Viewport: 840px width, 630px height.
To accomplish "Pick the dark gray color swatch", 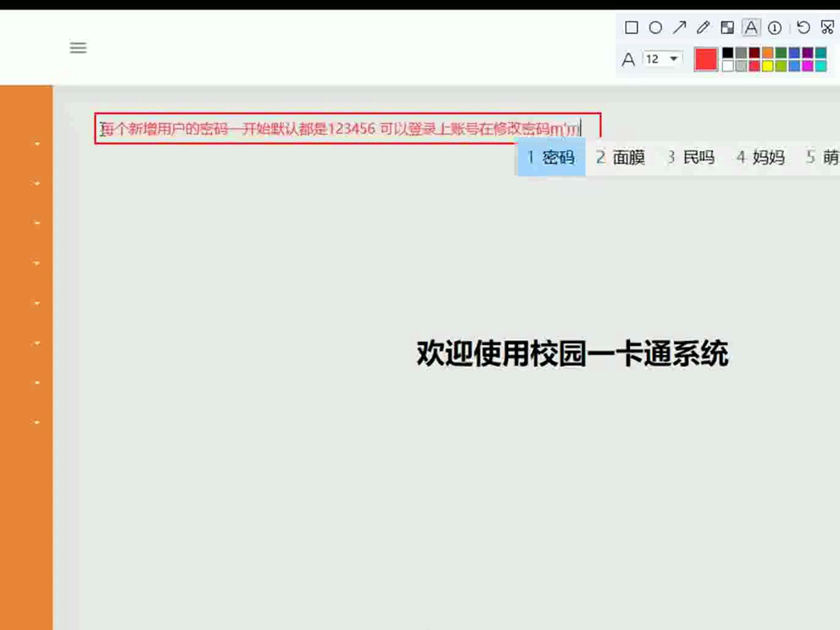I will coord(741,53).
